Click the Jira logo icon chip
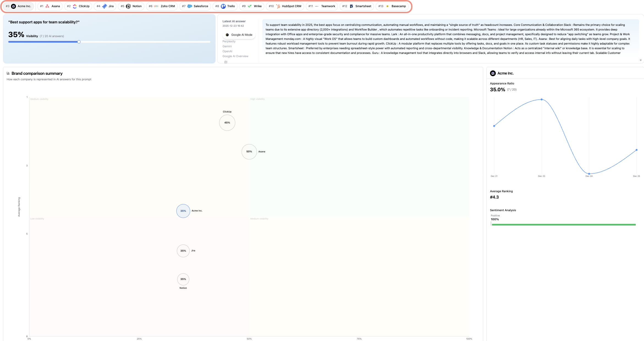The height and width of the screenshot is (341, 644). 104,6
